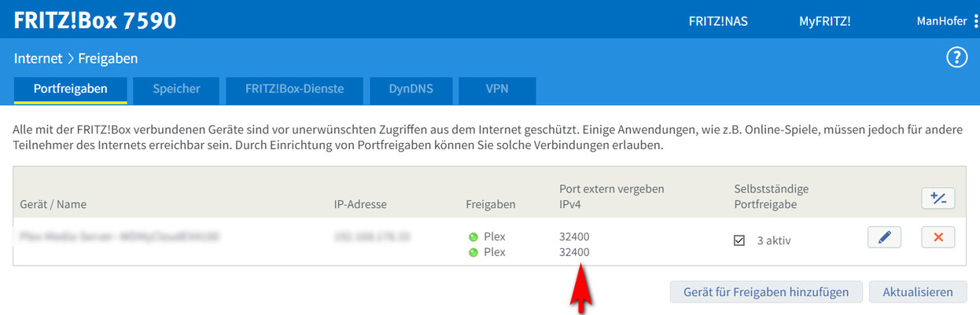Switch to the Portfreigaben tab

coord(71,90)
